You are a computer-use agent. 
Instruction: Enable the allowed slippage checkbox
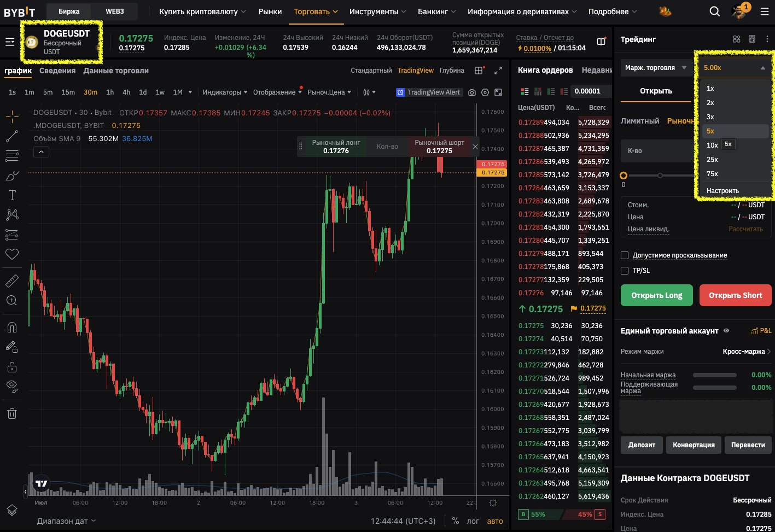point(625,255)
